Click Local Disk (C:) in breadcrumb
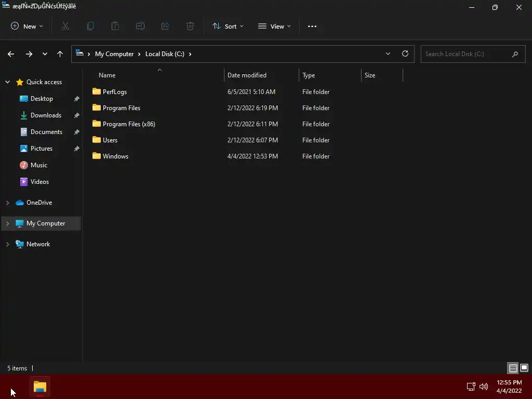 pyautogui.click(x=165, y=54)
